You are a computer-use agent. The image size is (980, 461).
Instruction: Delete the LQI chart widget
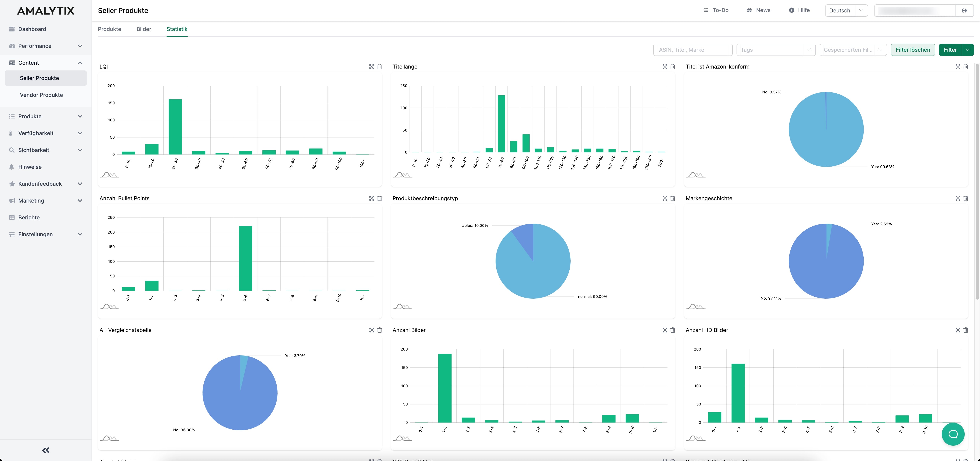tap(379, 67)
